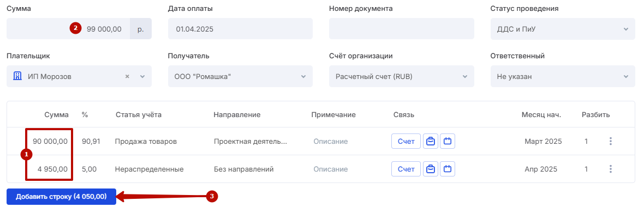
Task: Click the Сумма field showing 99 000,00
Action: click(x=68, y=29)
